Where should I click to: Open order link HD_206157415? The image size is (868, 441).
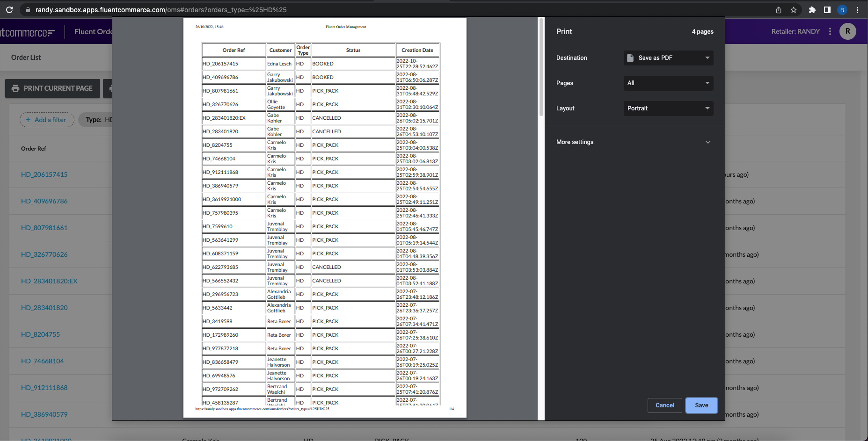[44, 174]
